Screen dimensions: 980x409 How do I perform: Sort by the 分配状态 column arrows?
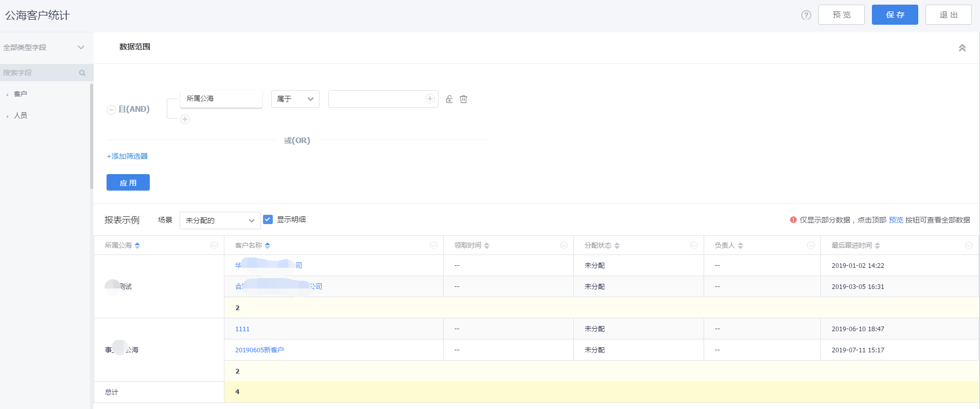tap(617, 246)
